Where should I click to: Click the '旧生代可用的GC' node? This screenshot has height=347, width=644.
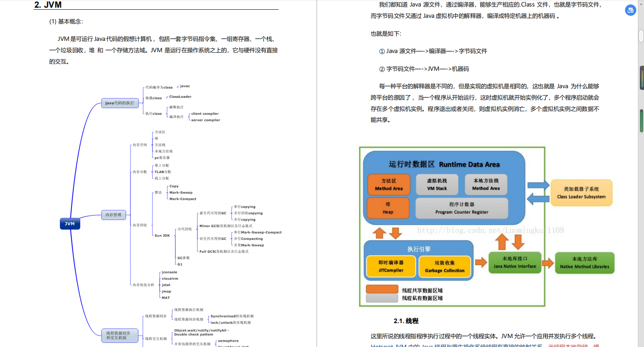(213, 239)
